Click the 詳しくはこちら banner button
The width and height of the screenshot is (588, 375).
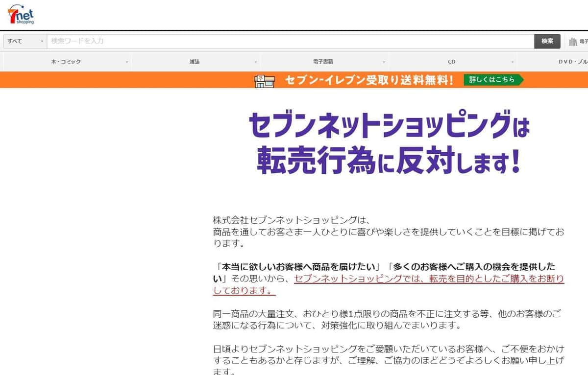(491, 79)
